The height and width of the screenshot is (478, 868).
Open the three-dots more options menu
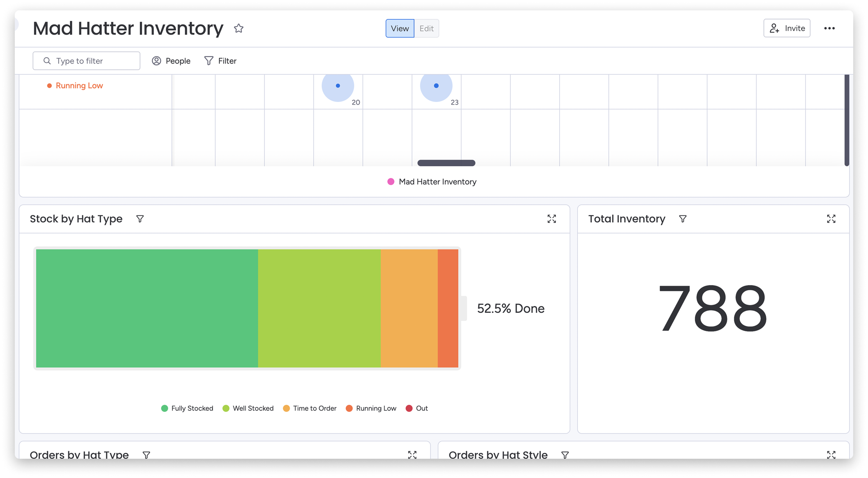[x=829, y=28]
